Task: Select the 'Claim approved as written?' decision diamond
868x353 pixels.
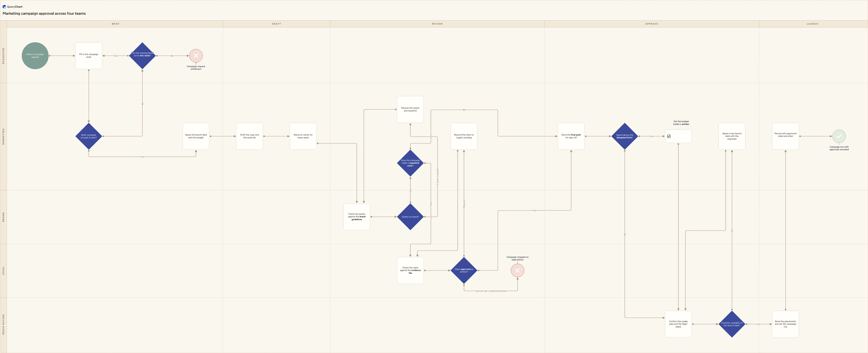Action: point(464,270)
